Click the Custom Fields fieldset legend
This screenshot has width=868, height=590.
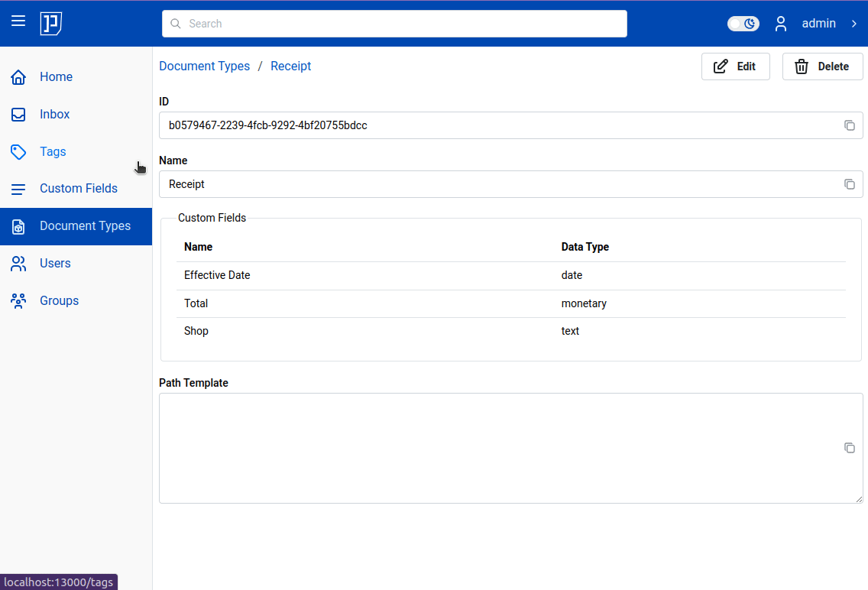pos(212,218)
